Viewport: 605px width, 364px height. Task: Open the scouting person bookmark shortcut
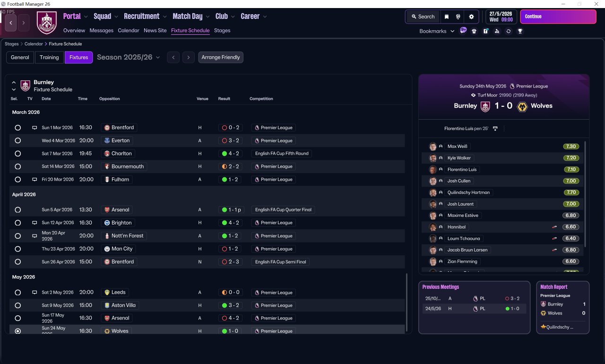point(497,31)
